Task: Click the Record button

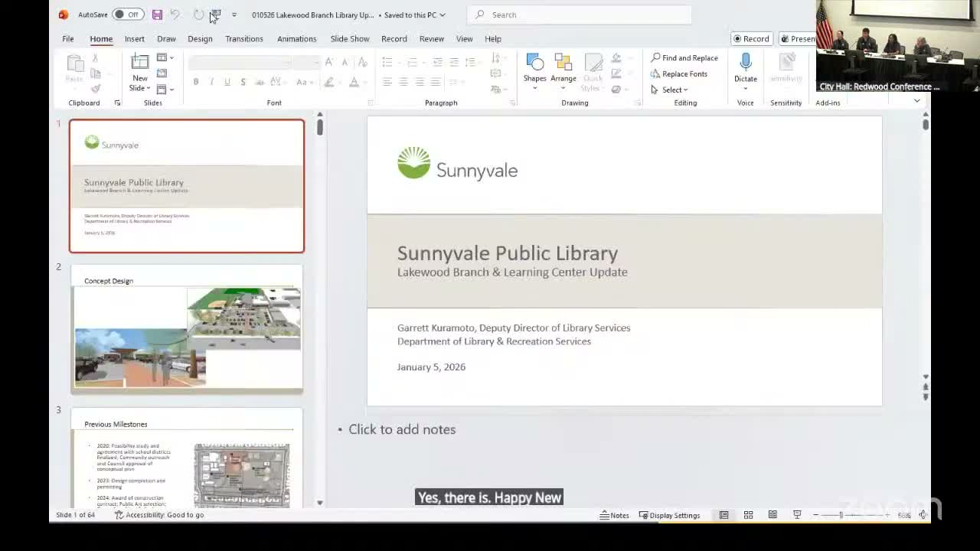Action: tap(750, 38)
